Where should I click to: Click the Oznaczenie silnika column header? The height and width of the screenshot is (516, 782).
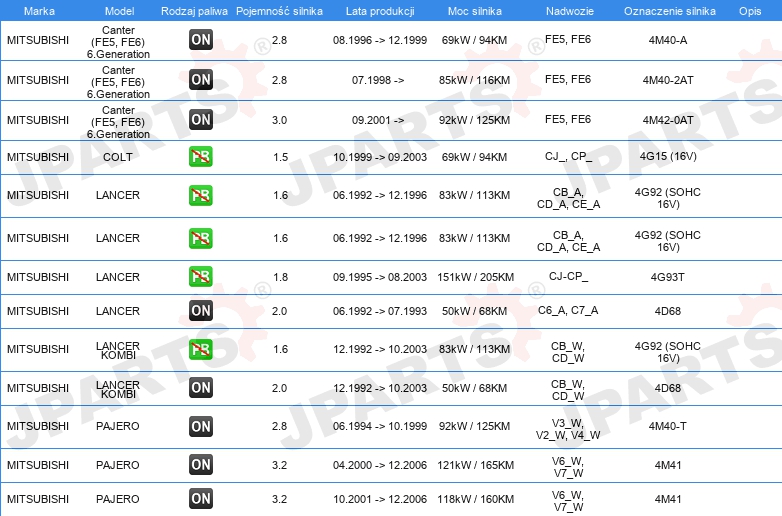tap(670, 11)
